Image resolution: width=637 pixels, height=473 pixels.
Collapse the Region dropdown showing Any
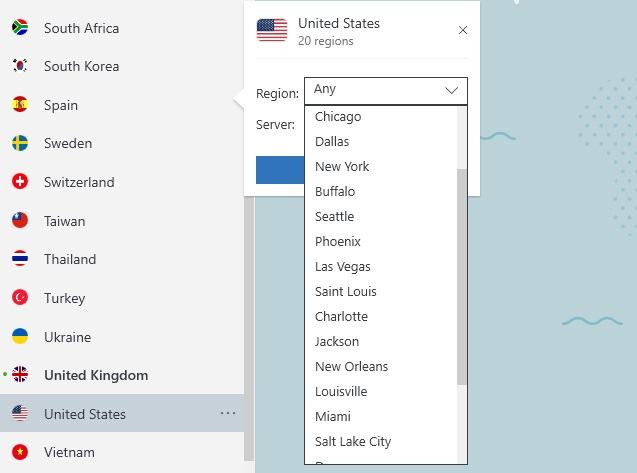coord(386,91)
